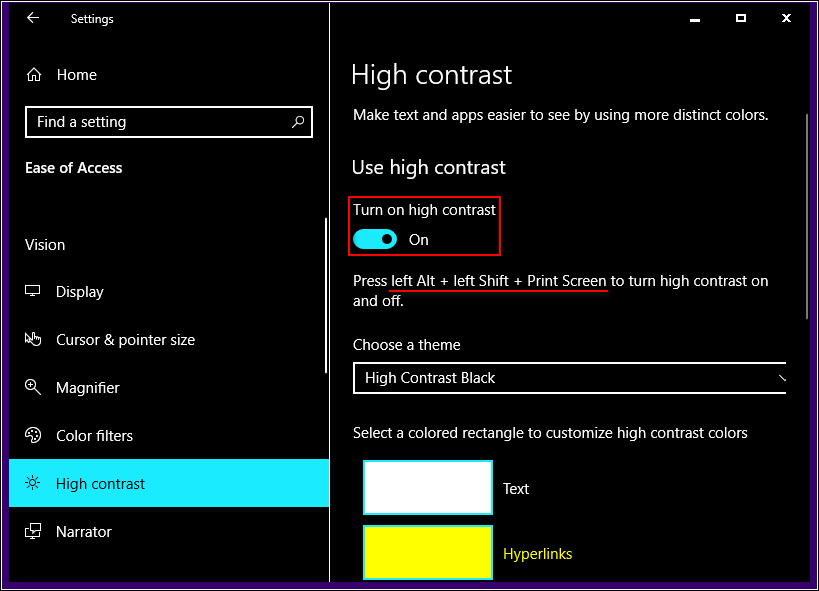Click the Home house icon
This screenshot has width=819, height=591.
click(34, 75)
